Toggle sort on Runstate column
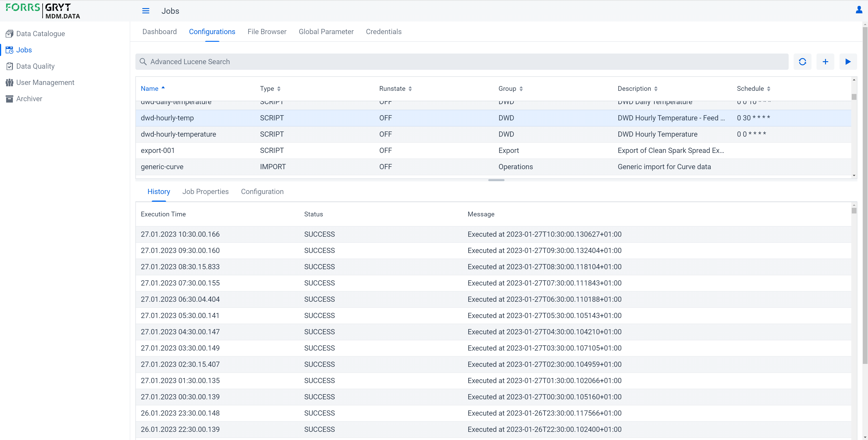Screen dimensions: 868x440 [410, 89]
